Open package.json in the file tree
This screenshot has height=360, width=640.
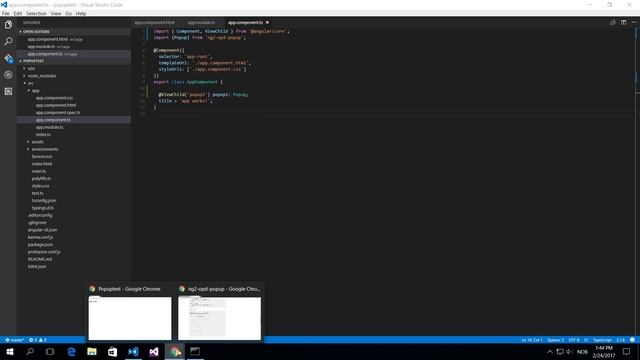click(x=40, y=244)
